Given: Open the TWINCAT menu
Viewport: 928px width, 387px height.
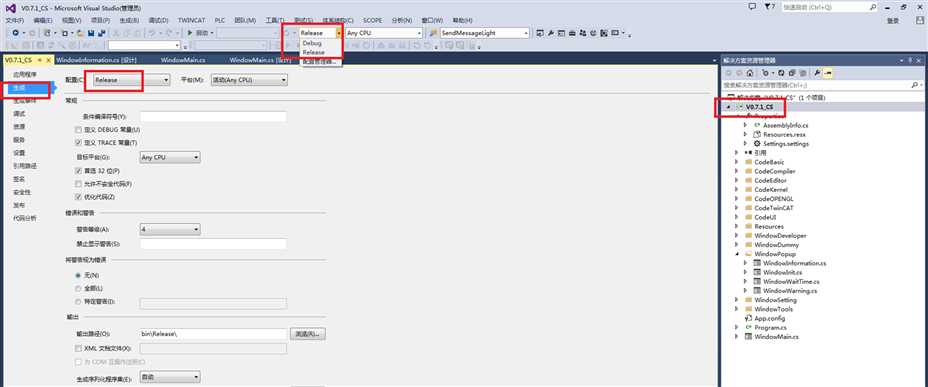Looking at the screenshot, I should click(x=191, y=20).
